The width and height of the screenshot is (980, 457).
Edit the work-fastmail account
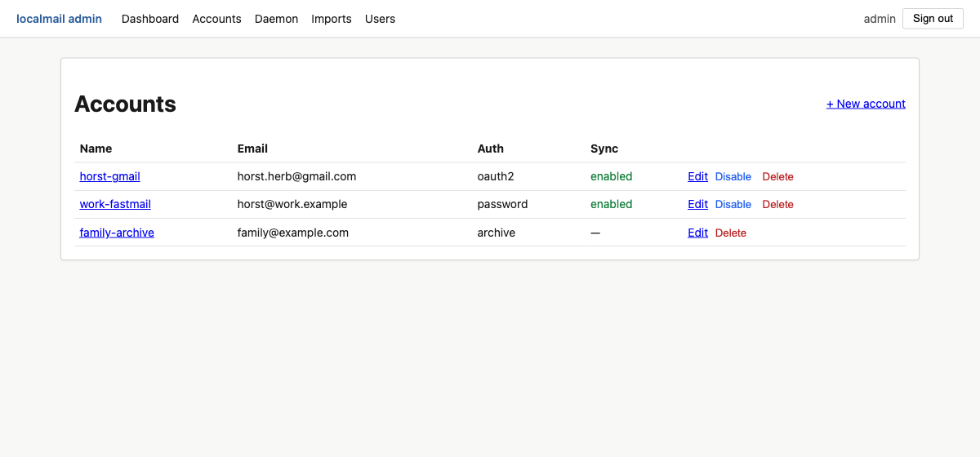(x=697, y=204)
